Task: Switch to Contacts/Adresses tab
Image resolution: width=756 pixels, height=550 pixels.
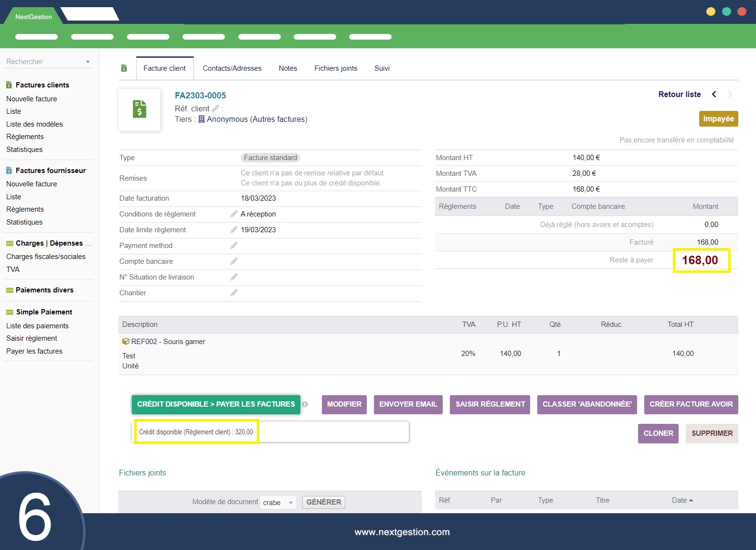Action: 232,68
